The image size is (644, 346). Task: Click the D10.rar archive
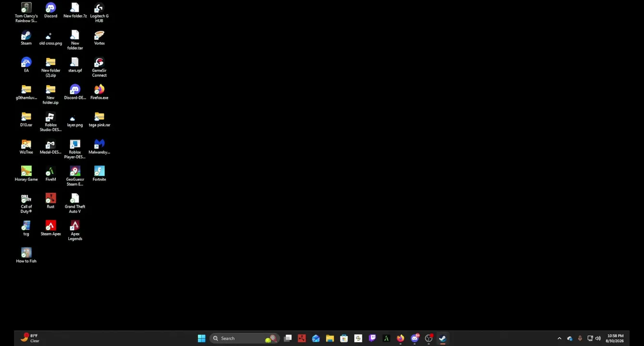(x=26, y=120)
